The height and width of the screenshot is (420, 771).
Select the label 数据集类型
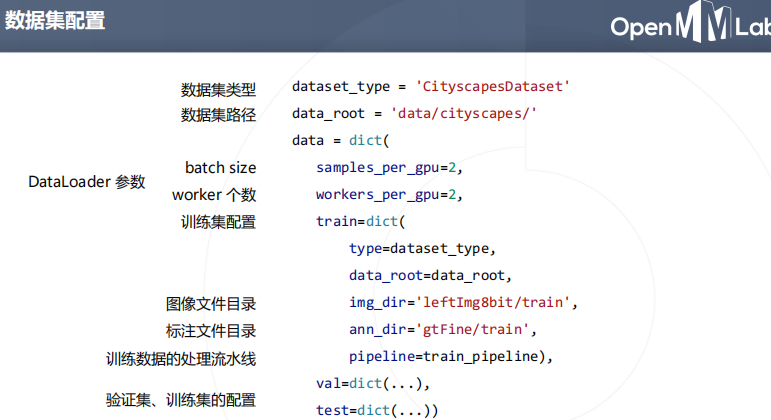218,90
